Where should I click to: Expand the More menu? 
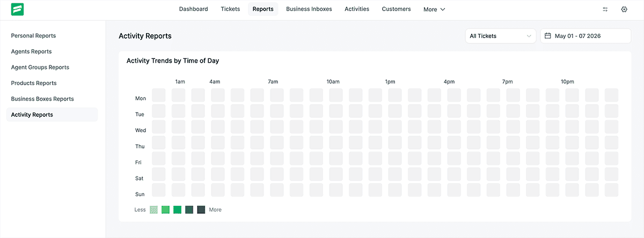pyautogui.click(x=434, y=9)
